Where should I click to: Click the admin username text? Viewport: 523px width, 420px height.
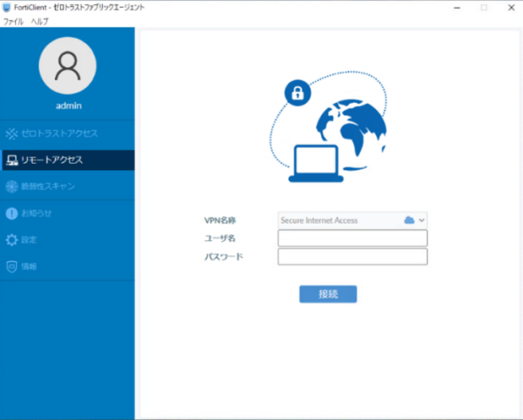click(68, 106)
